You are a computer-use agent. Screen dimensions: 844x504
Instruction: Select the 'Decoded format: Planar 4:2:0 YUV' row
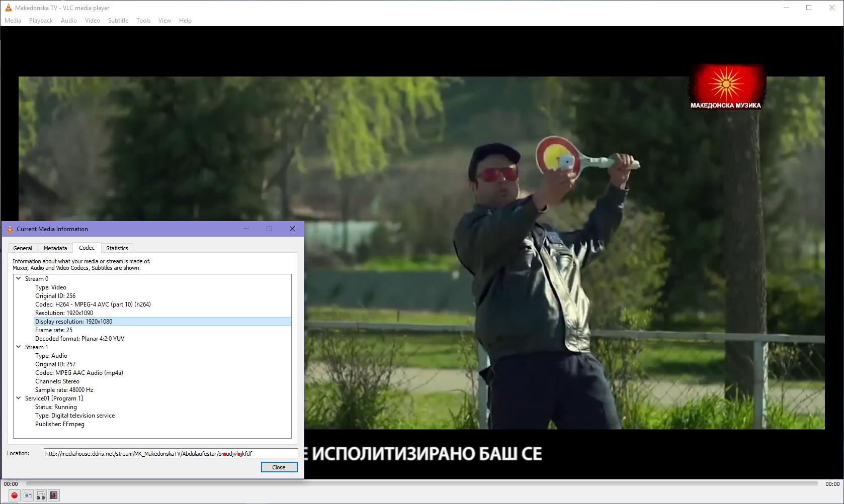[162, 339]
